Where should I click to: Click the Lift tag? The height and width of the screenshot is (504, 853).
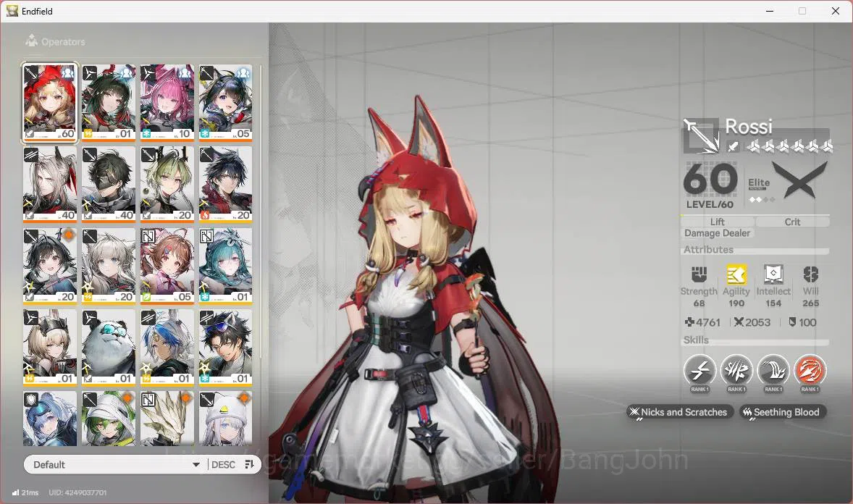717,222
